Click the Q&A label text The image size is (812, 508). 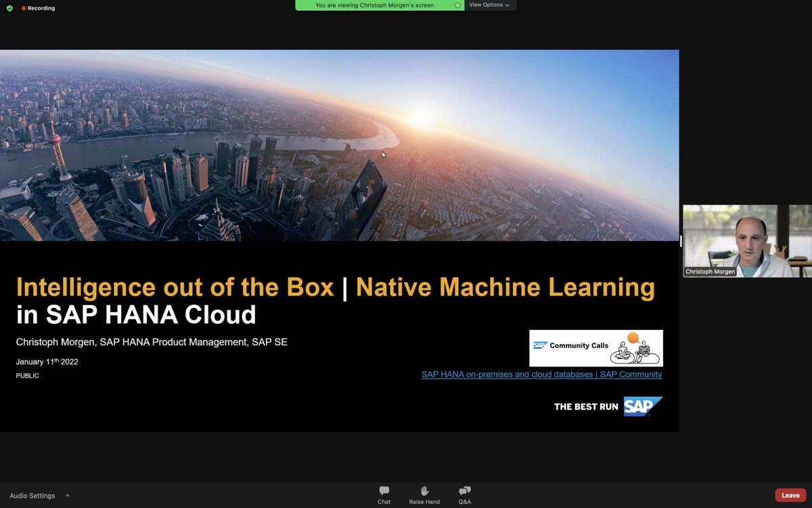[464, 502]
